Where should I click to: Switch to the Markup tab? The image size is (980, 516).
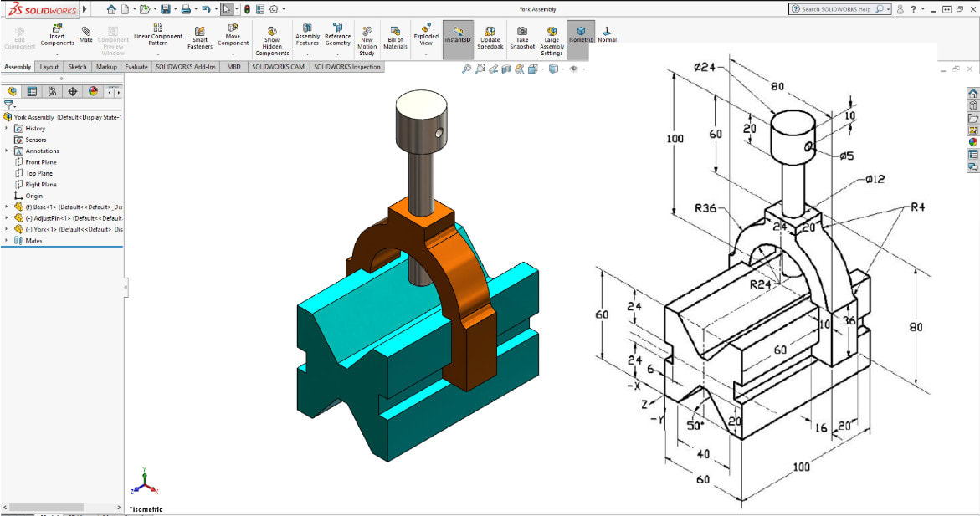pyautogui.click(x=106, y=67)
